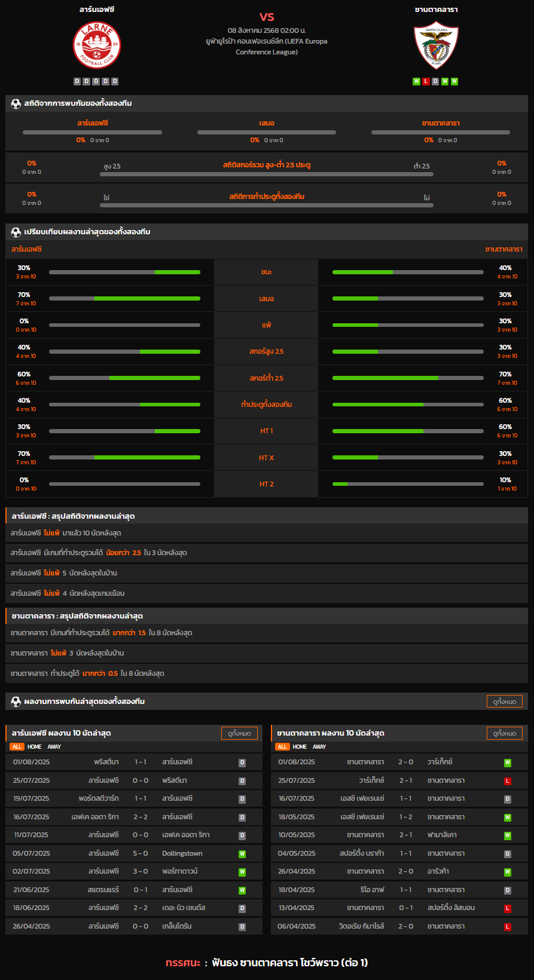Click soccer ball icon beside latest meetings header
The image size is (534, 980).
16,702
